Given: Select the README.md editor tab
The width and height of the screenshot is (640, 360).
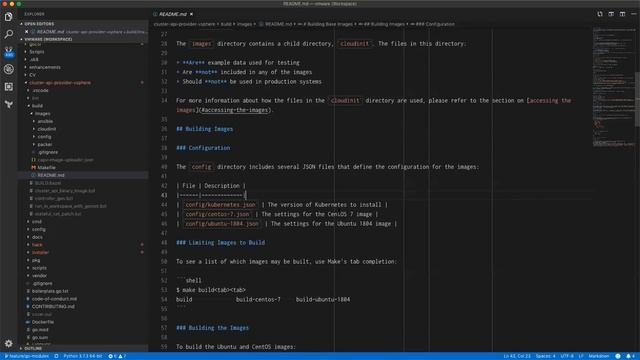Looking at the screenshot, I should [173, 14].
